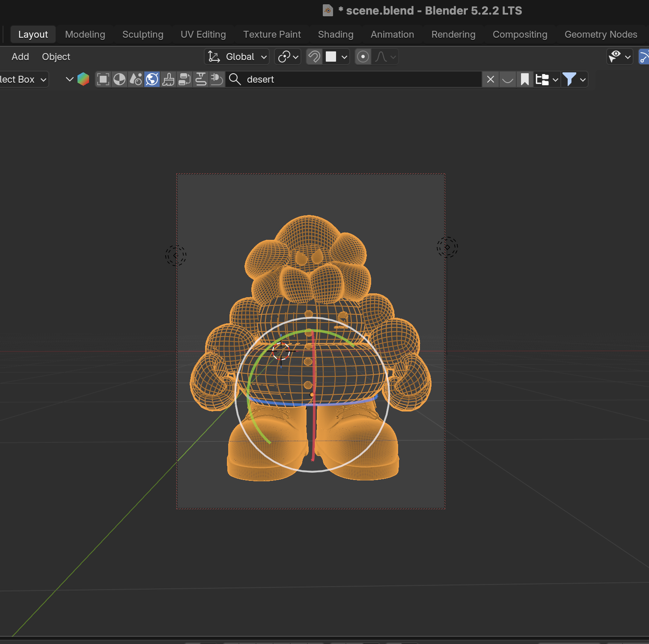
Task: Open the pivot point dropdown
Action: [x=288, y=57]
